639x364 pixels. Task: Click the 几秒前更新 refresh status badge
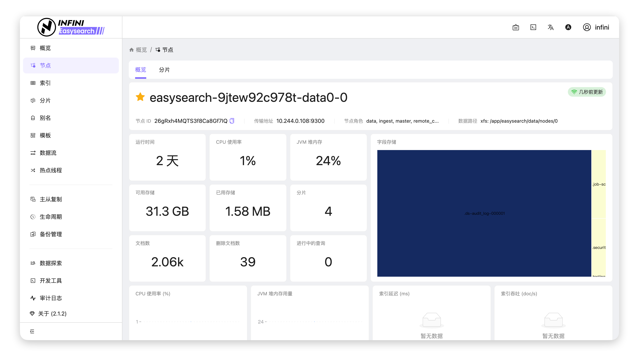pyautogui.click(x=587, y=92)
